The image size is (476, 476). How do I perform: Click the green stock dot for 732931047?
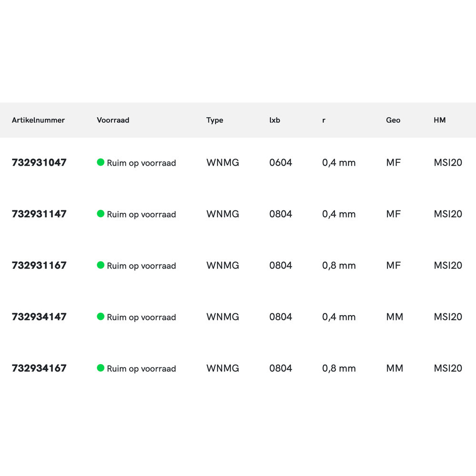[x=100, y=162]
